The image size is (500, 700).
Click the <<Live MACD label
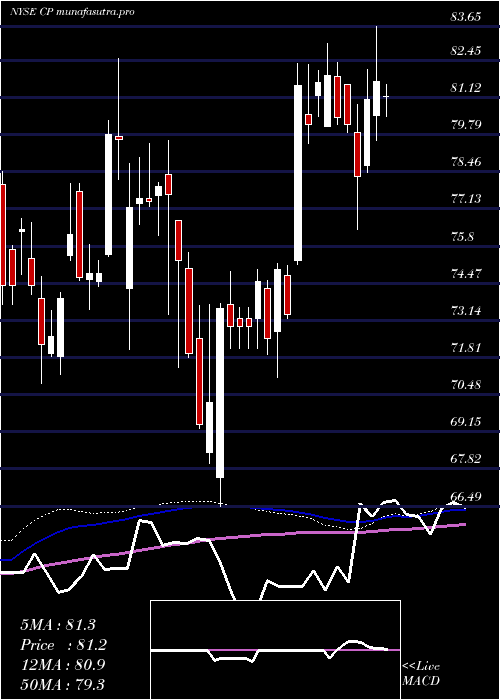click(x=421, y=674)
